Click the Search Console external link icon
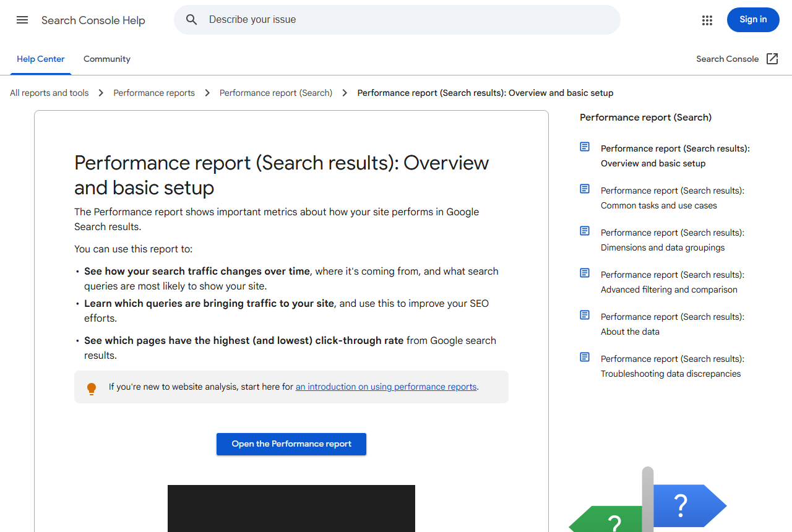 [772, 59]
